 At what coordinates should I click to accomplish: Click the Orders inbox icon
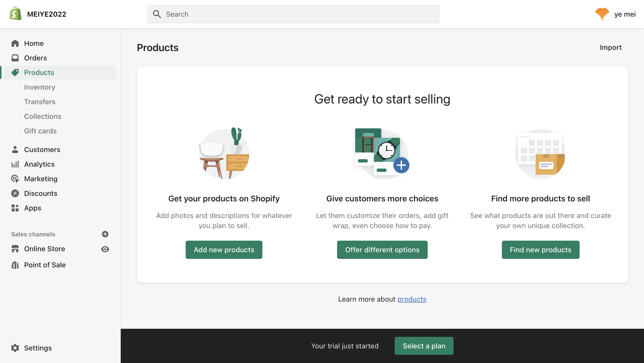15,58
